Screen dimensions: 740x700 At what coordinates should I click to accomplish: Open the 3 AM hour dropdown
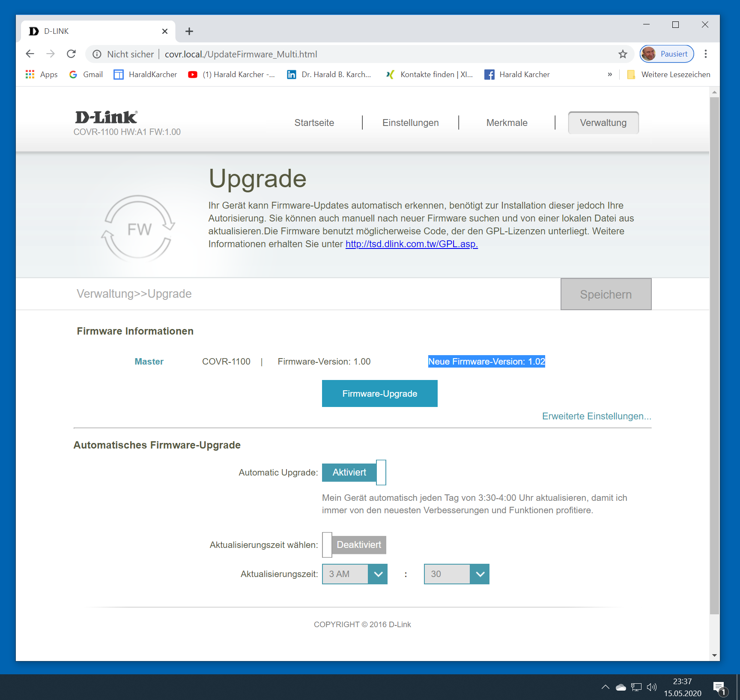(x=355, y=574)
